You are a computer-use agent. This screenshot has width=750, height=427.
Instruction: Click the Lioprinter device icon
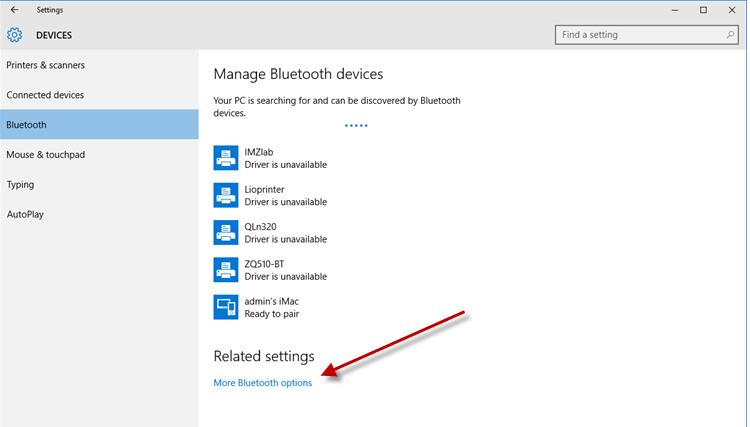tap(226, 195)
